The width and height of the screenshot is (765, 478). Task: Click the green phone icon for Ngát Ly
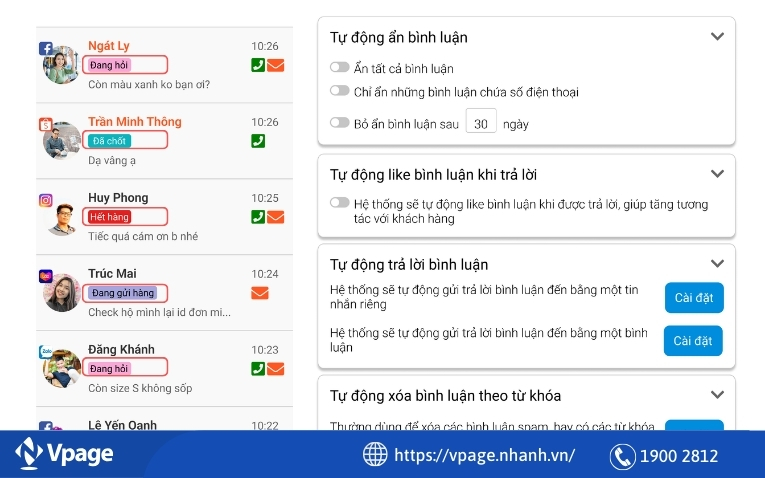point(258,65)
